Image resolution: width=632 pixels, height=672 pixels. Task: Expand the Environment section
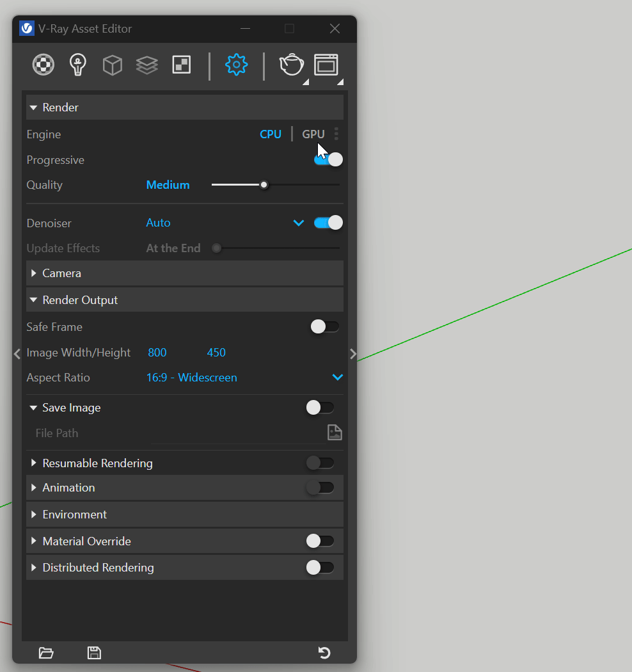click(74, 515)
